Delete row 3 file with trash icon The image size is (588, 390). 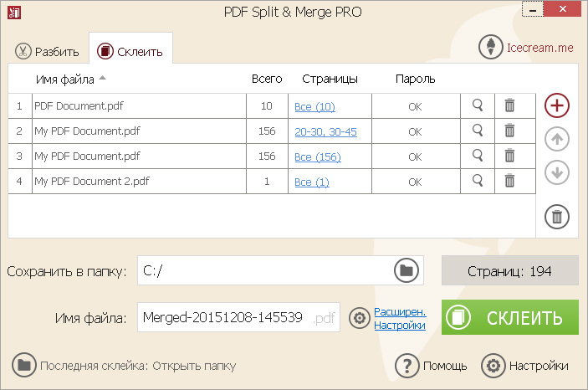(x=509, y=156)
